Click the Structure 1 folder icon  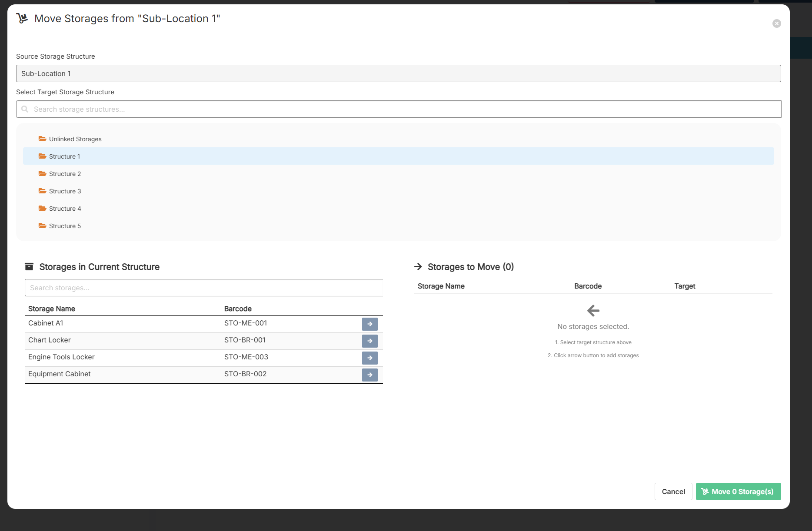point(43,156)
